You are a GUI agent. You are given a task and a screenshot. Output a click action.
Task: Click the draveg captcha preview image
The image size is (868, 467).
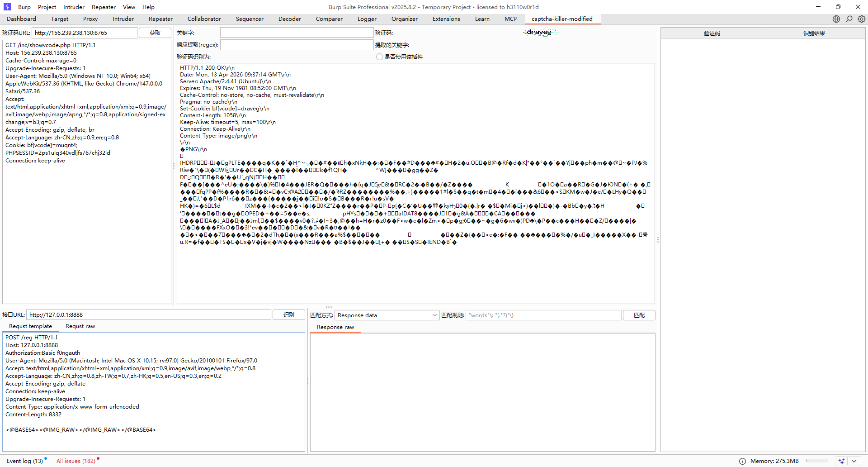click(540, 33)
